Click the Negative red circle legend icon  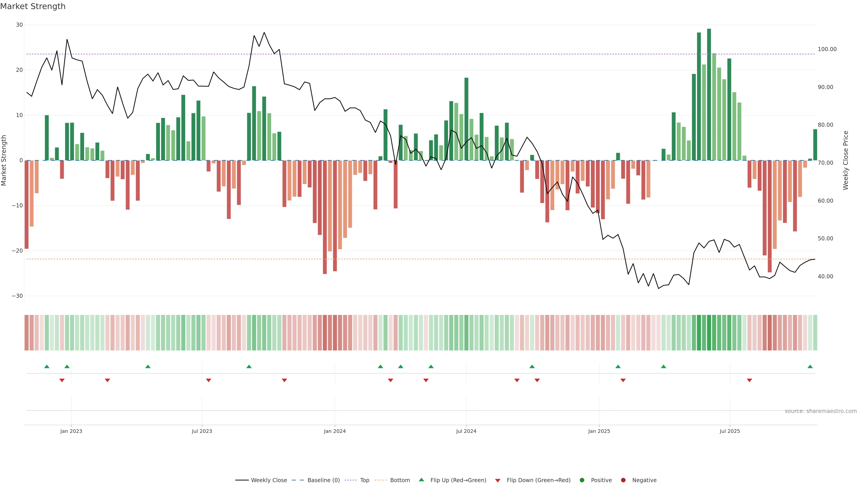(623, 480)
